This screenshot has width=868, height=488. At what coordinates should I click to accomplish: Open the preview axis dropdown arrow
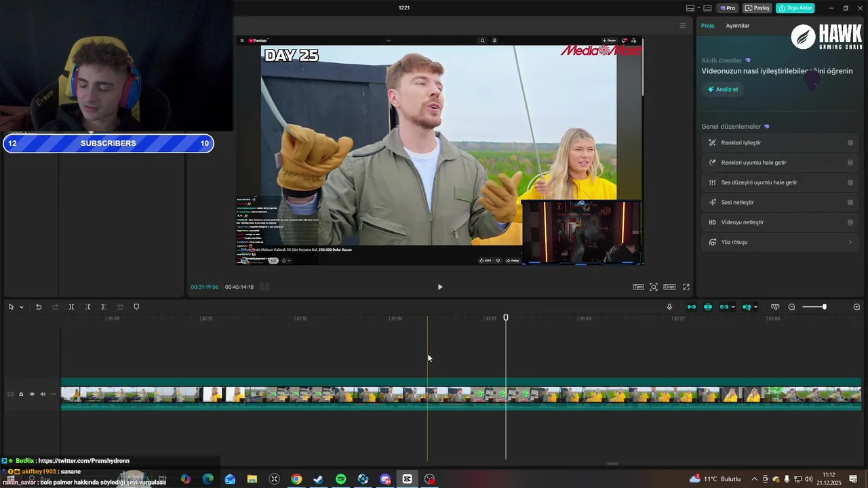[755, 307]
